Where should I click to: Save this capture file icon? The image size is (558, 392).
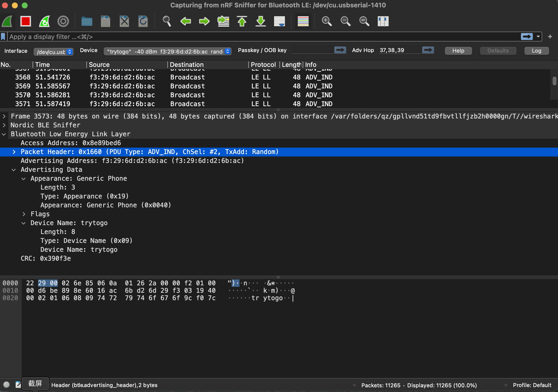(x=105, y=21)
